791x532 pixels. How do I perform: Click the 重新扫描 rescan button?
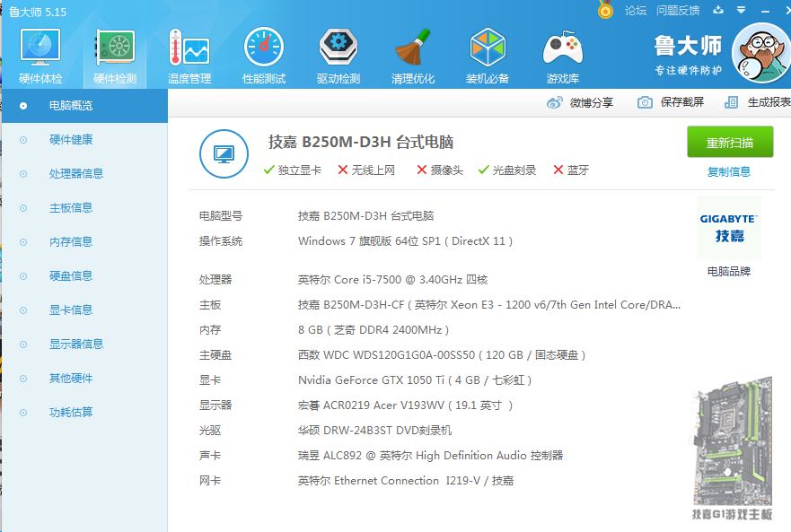(730, 143)
